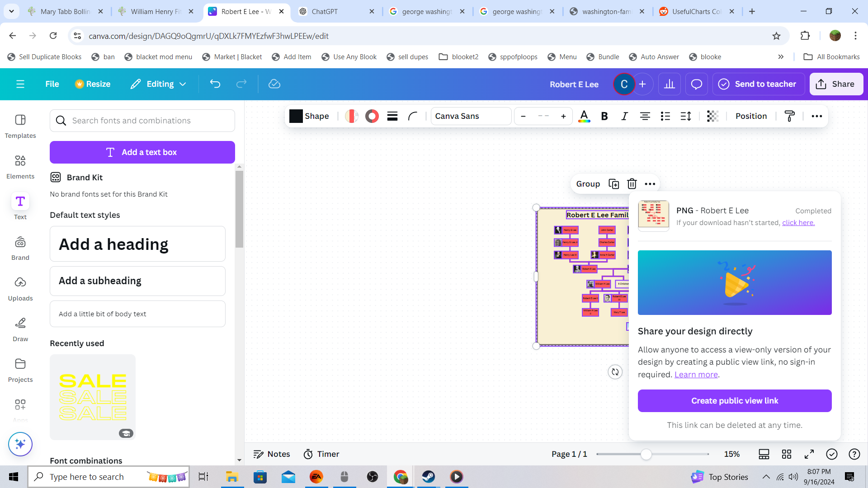Open the analytics chart icon
The image size is (868, 488).
[x=670, y=84]
